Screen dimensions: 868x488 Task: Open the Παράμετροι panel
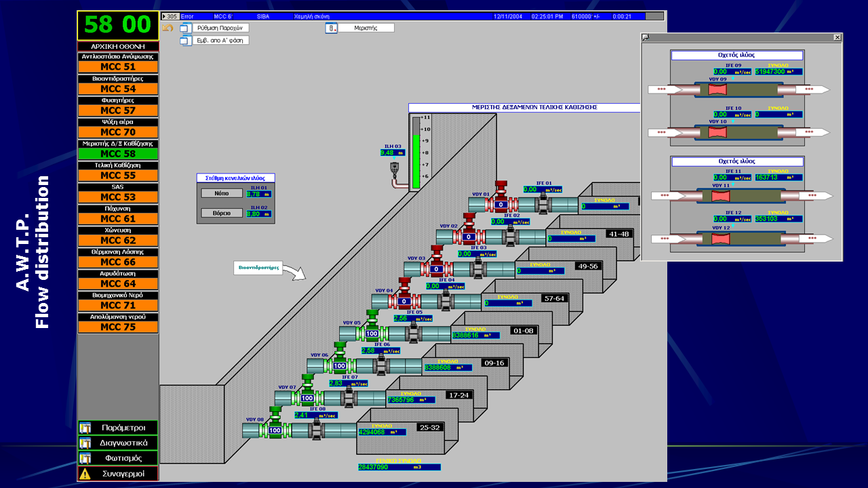[123, 428]
